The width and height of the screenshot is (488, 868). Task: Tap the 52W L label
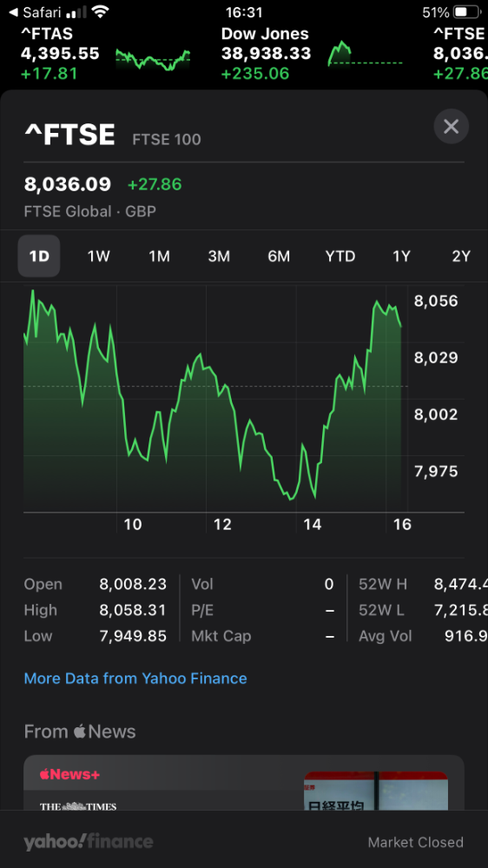381,610
